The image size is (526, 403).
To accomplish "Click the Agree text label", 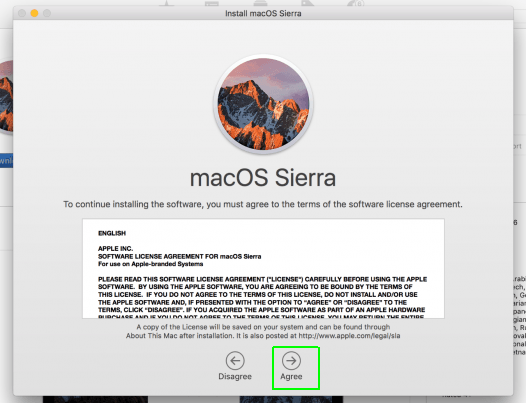I will pos(291,376).
